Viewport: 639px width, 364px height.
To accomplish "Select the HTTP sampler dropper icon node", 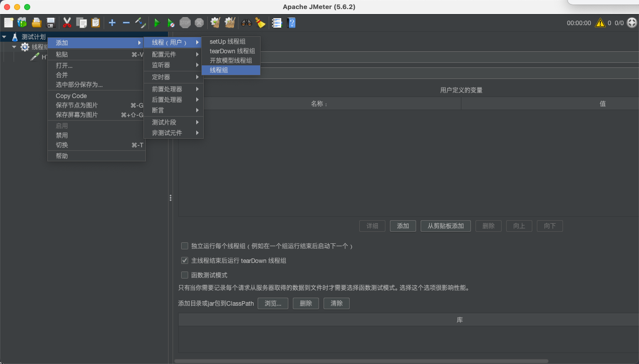I will point(35,57).
